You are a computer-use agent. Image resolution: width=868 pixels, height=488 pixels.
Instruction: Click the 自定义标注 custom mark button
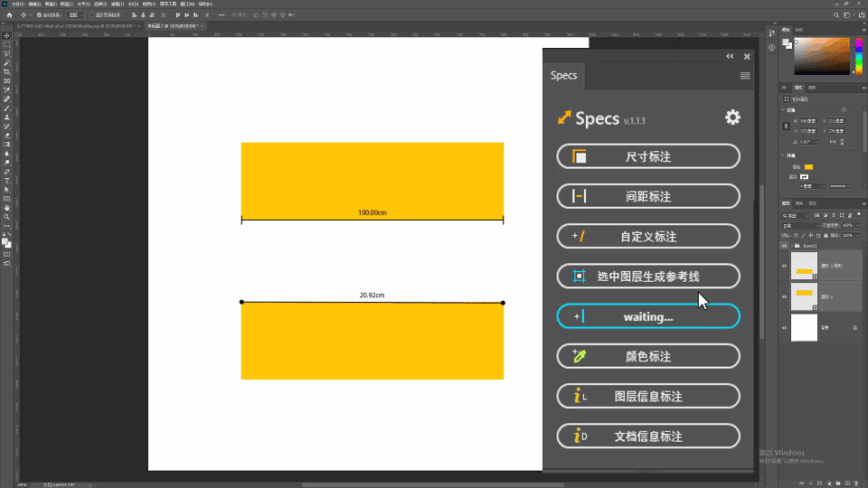pos(648,236)
